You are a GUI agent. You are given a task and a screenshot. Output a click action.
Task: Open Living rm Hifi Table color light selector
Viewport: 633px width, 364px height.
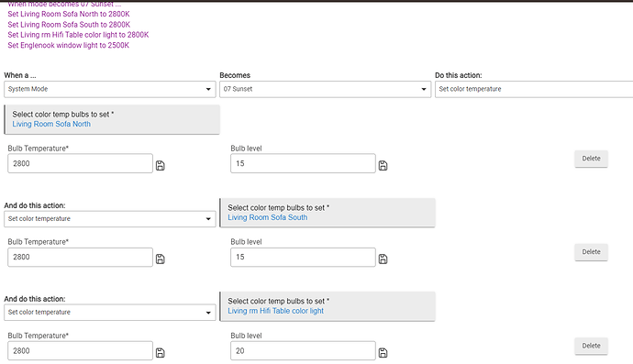coord(328,306)
